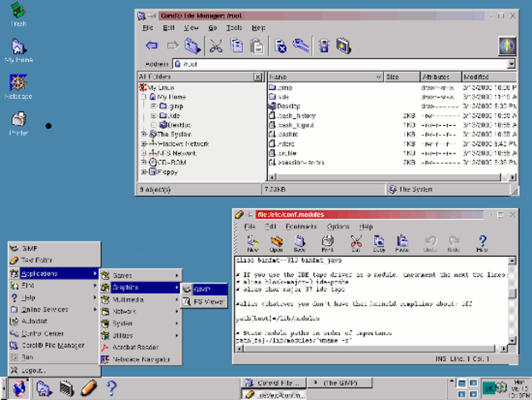532x400 pixels.
Task: Click the terminal console icon on the panel
Action: pyautogui.click(x=67, y=388)
